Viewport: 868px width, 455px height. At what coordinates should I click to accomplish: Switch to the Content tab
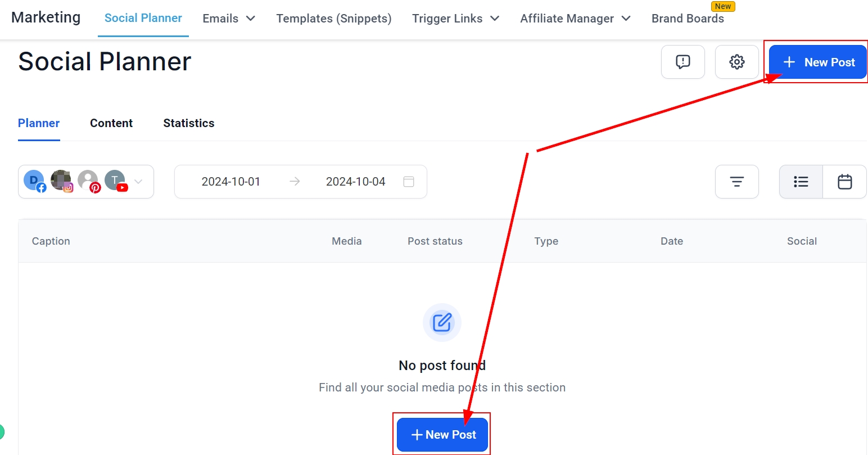111,123
